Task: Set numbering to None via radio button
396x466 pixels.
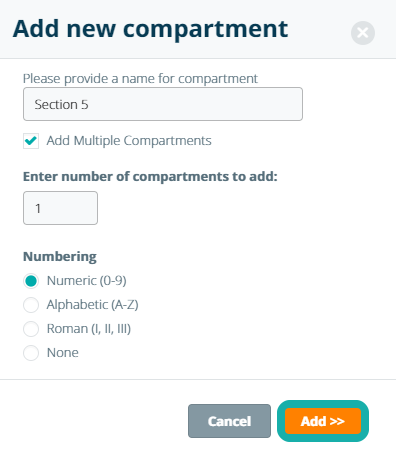Action: pos(31,353)
